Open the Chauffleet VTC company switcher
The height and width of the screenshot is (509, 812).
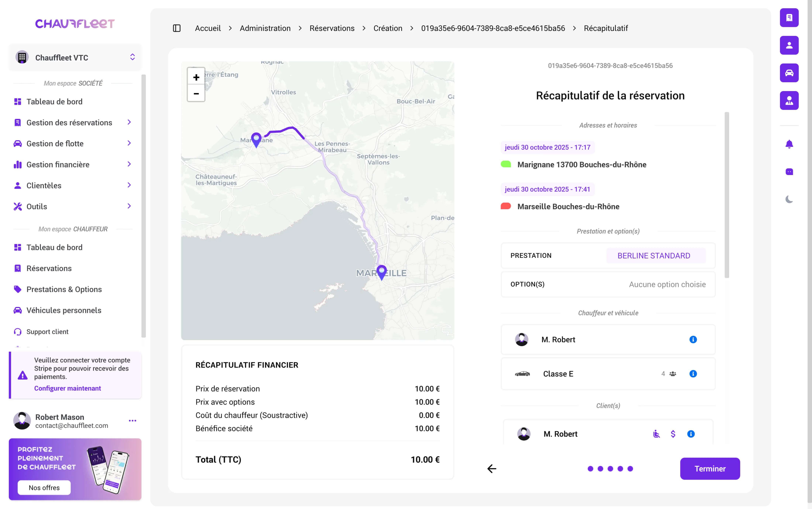pyautogui.click(x=75, y=58)
